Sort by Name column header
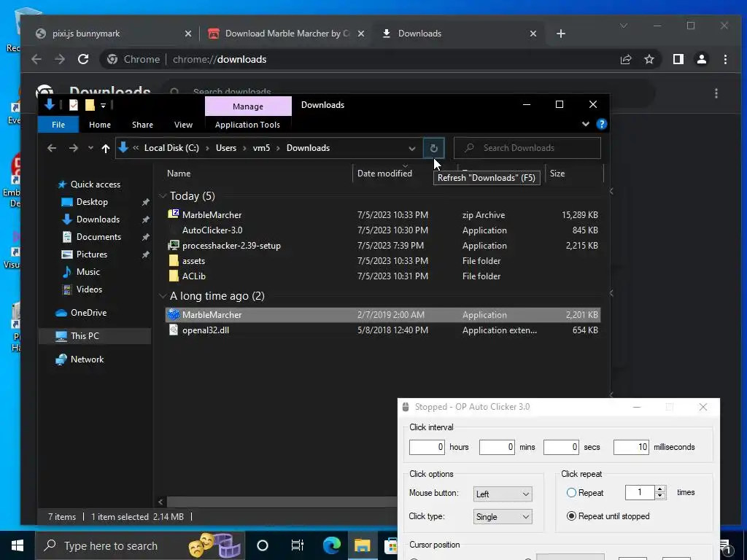The height and width of the screenshot is (560, 747). point(179,174)
